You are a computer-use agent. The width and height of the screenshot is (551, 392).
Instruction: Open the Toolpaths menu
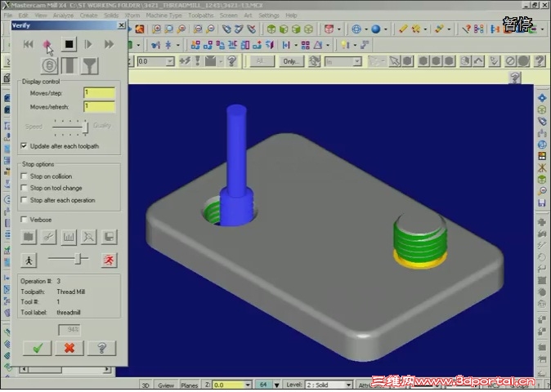point(201,16)
